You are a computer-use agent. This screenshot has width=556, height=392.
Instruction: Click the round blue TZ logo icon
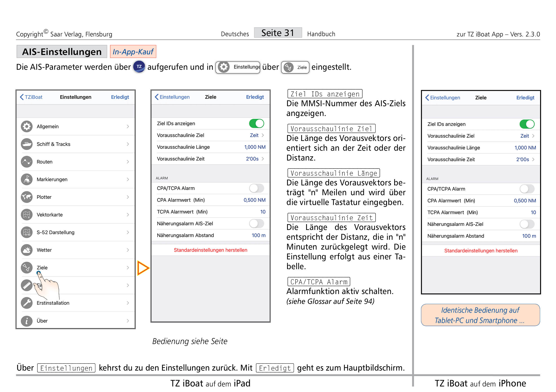click(139, 67)
